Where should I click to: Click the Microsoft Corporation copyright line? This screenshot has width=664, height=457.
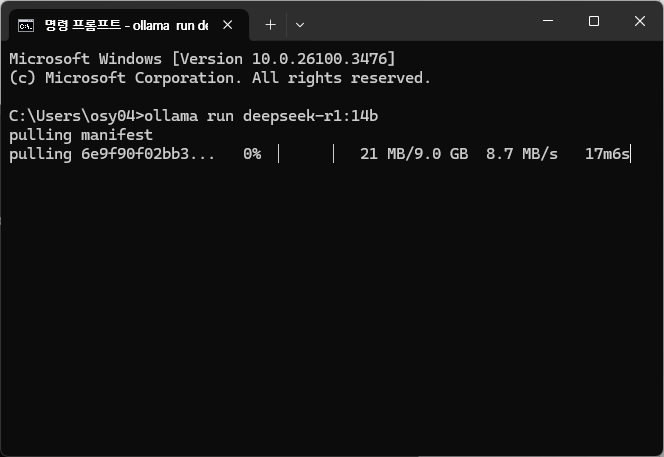click(x=220, y=77)
